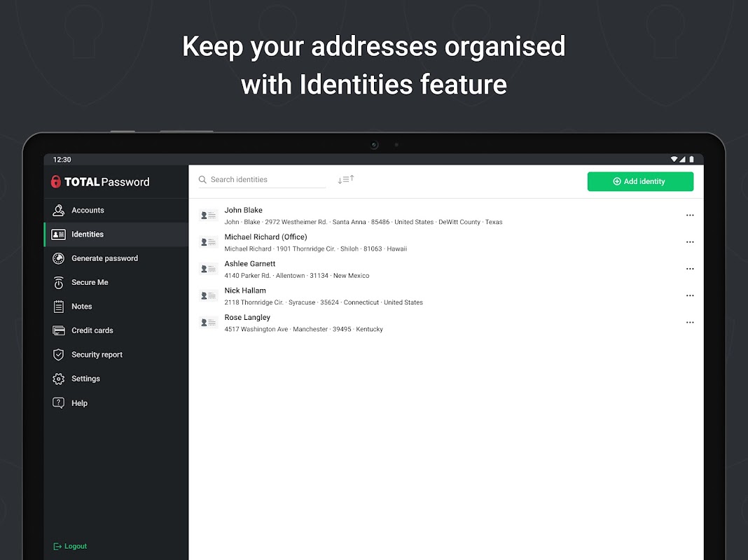
Task: Click the address line with 2972 Westheimer Rd.
Action: click(363, 222)
